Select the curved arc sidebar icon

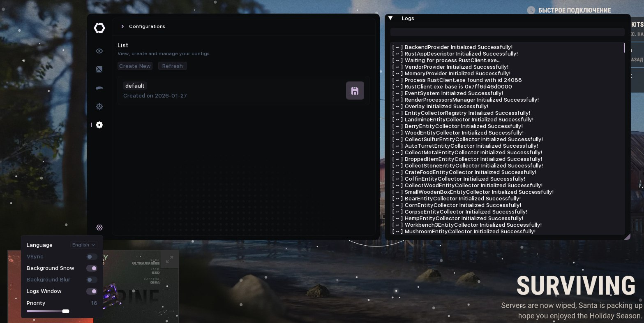tap(99, 88)
